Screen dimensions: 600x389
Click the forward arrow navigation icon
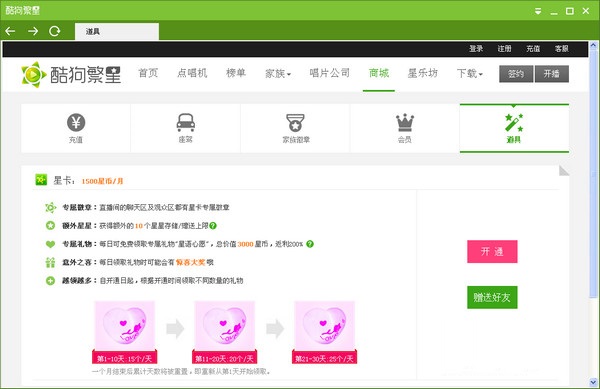coord(33,31)
